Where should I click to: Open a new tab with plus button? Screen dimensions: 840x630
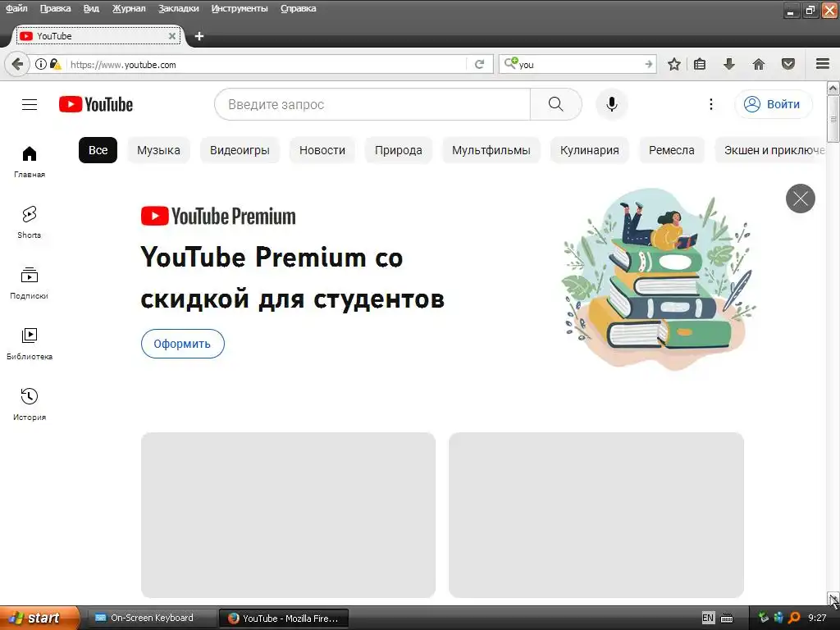tap(199, 36)
